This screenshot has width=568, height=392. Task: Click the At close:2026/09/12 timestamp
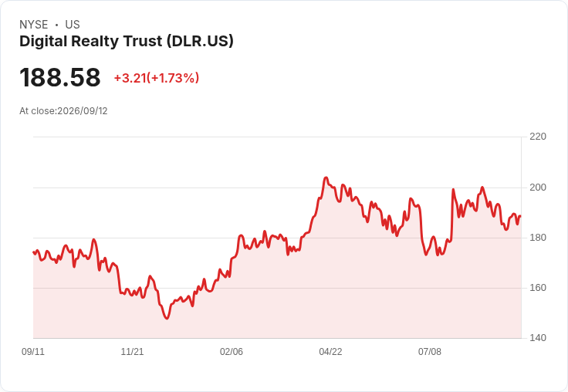tap(63, 111)
